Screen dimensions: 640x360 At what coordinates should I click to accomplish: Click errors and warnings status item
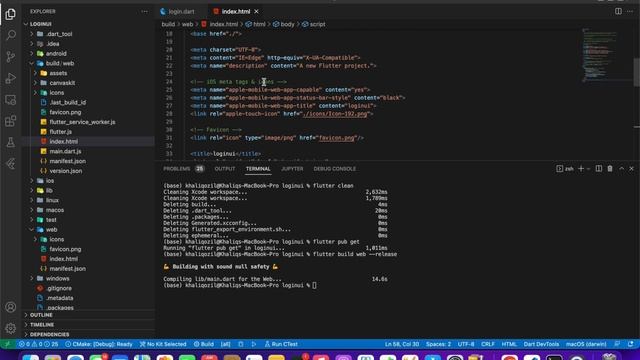38,344
